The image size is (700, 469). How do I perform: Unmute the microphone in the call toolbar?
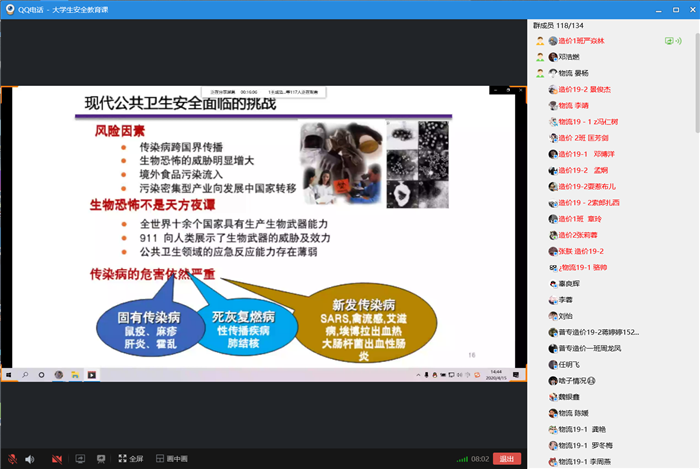coord(12,459)
